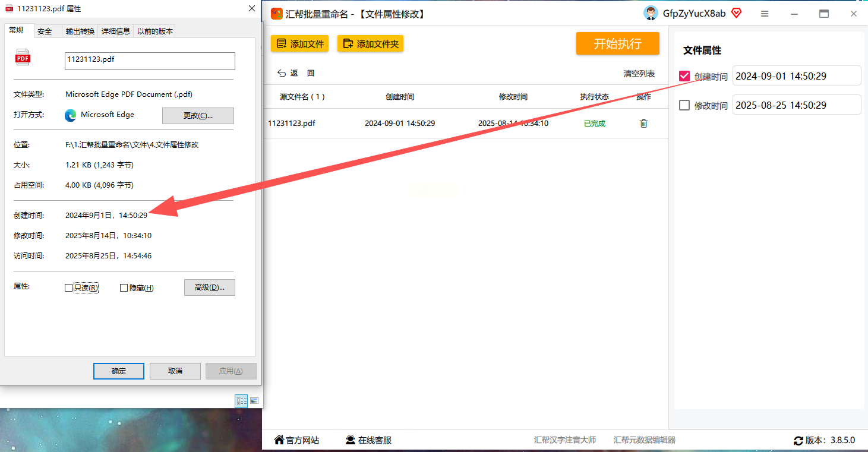Switch to details view icon in Explorer
Viewport: 868px width, 452px height.
[x=241, y=401]
